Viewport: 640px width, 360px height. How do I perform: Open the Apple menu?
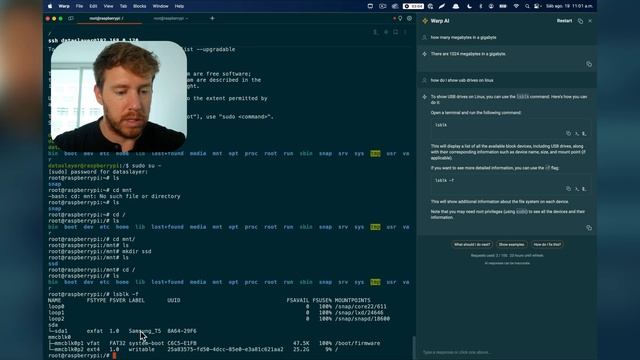(50, 6)
